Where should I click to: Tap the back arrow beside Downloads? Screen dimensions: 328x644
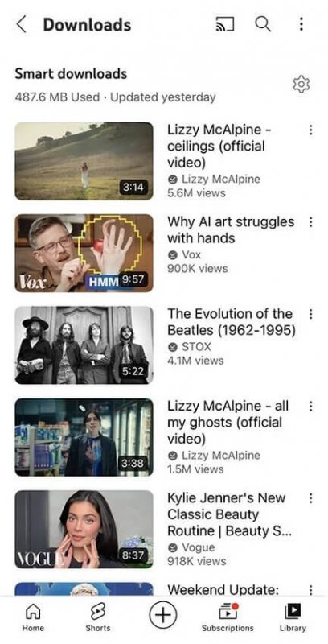pyautogui.click(x=21, y=25)
